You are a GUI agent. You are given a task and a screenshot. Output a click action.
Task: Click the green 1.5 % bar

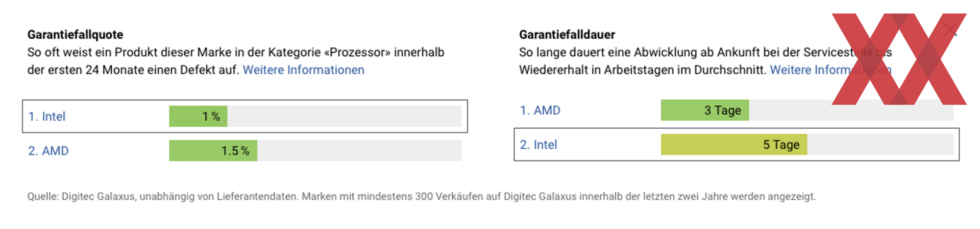point(213,151)
